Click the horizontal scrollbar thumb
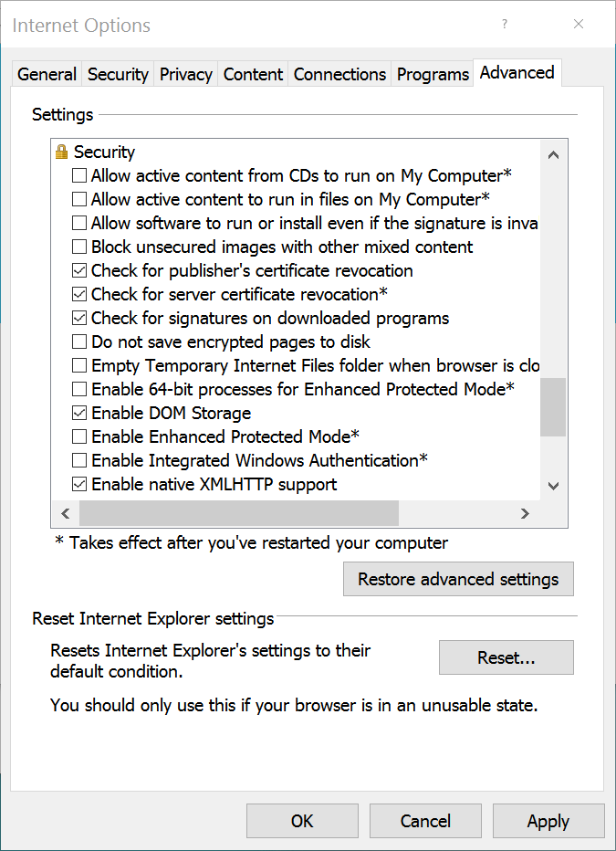Screen dimensions: 616x851 pyautogui.click(x=239, y=513)
